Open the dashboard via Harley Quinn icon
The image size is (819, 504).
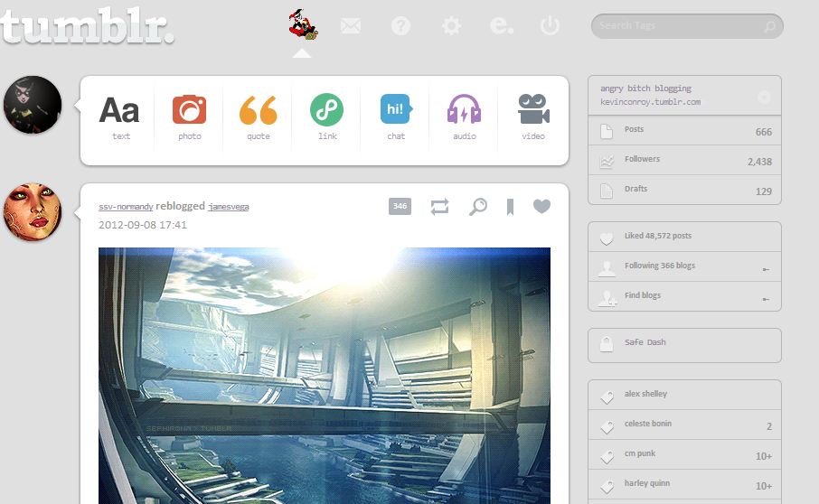point(304,24)
